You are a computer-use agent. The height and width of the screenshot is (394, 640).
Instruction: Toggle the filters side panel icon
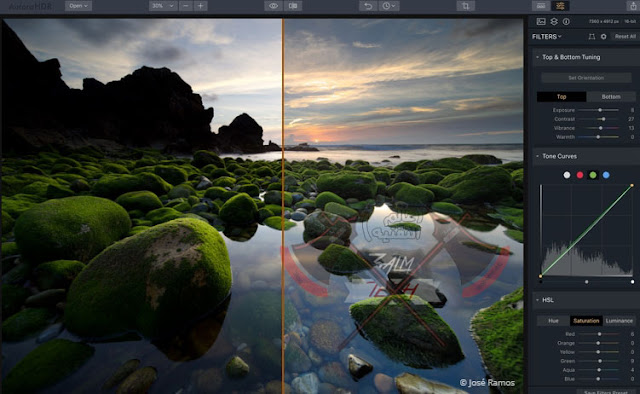[560, 6]
